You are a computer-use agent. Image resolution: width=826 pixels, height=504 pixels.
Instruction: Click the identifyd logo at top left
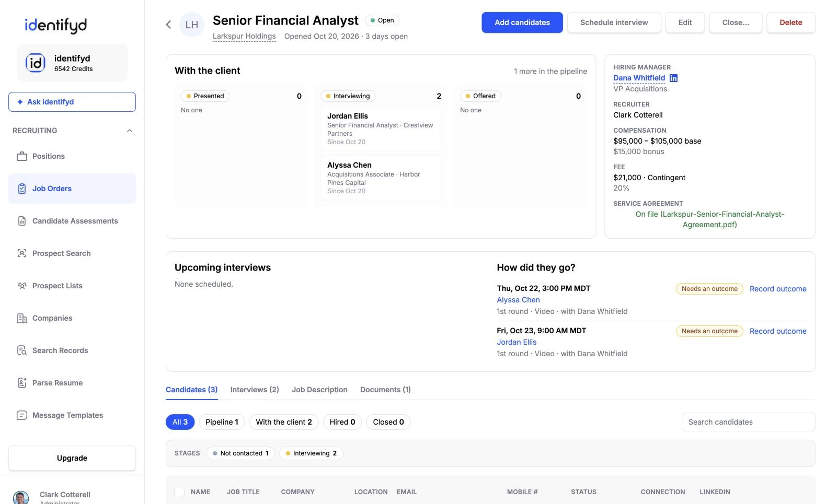pos(56,25)
